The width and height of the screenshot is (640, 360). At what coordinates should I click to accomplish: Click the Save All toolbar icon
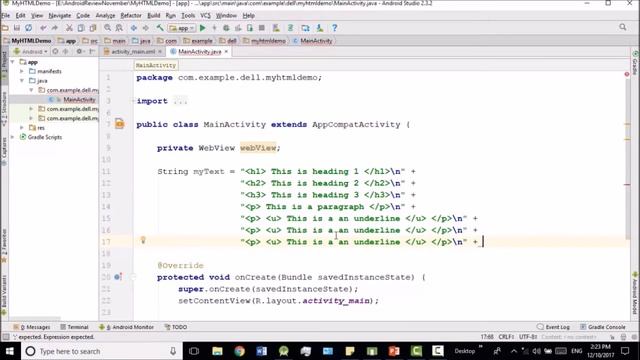17,28
